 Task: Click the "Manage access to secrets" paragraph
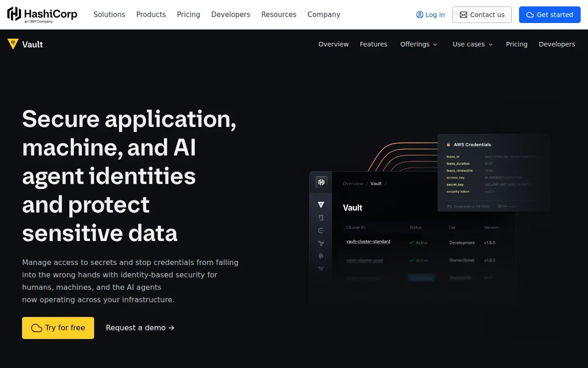pos(130,281)
